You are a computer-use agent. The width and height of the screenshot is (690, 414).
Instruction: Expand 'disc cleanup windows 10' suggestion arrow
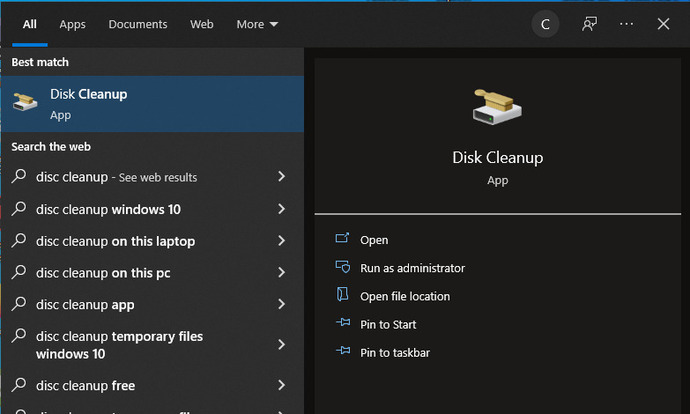(282, 209)
